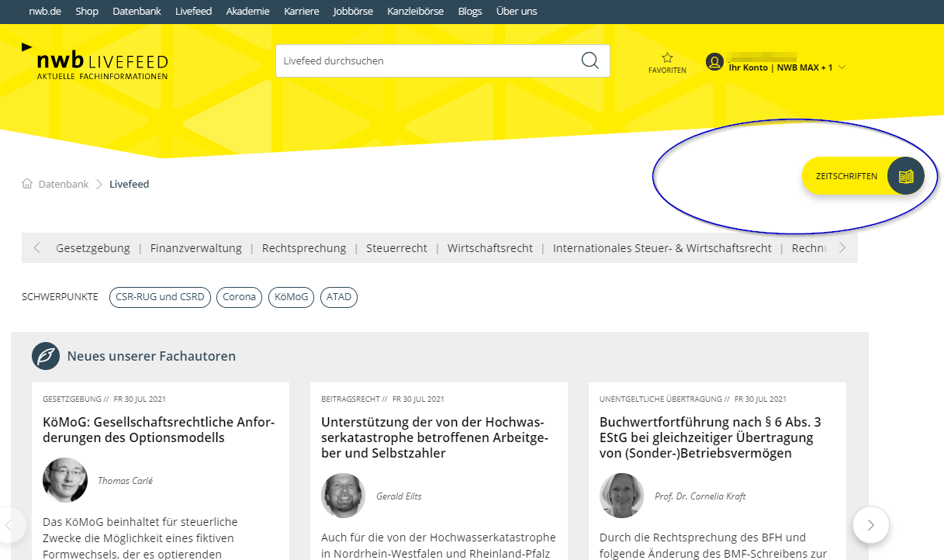
Task: Click into the Livefeed durchsuchen search field
Action: click(427, 60)
